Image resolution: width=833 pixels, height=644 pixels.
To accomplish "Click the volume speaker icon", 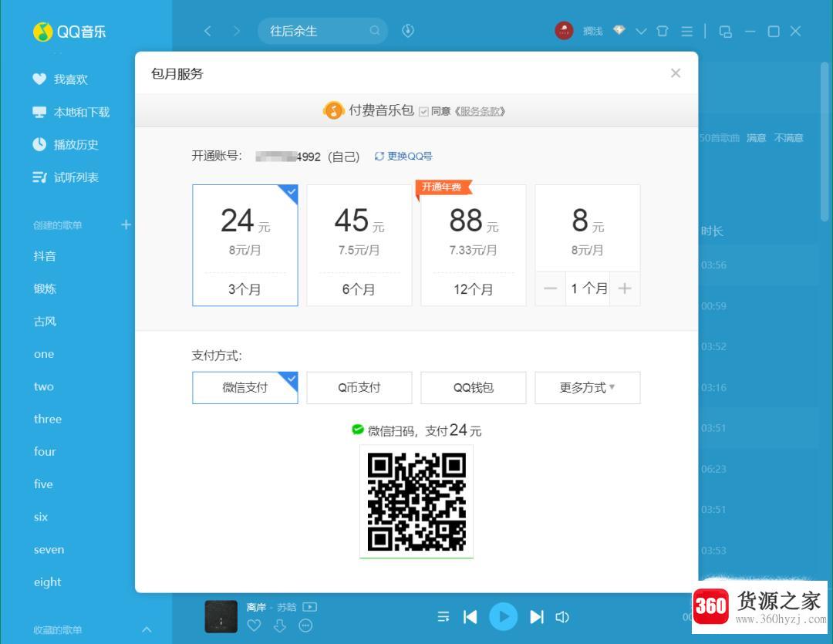I will click(x=562, y=616).
